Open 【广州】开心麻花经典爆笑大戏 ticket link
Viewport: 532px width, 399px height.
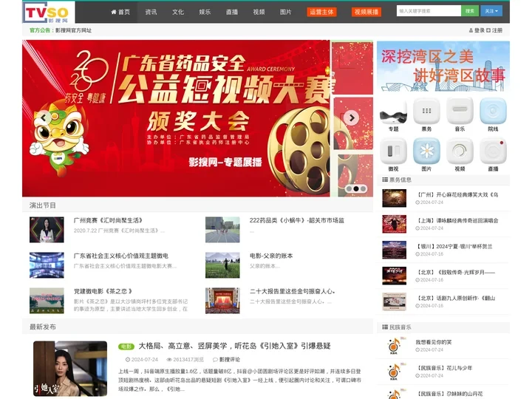(457, 194)
